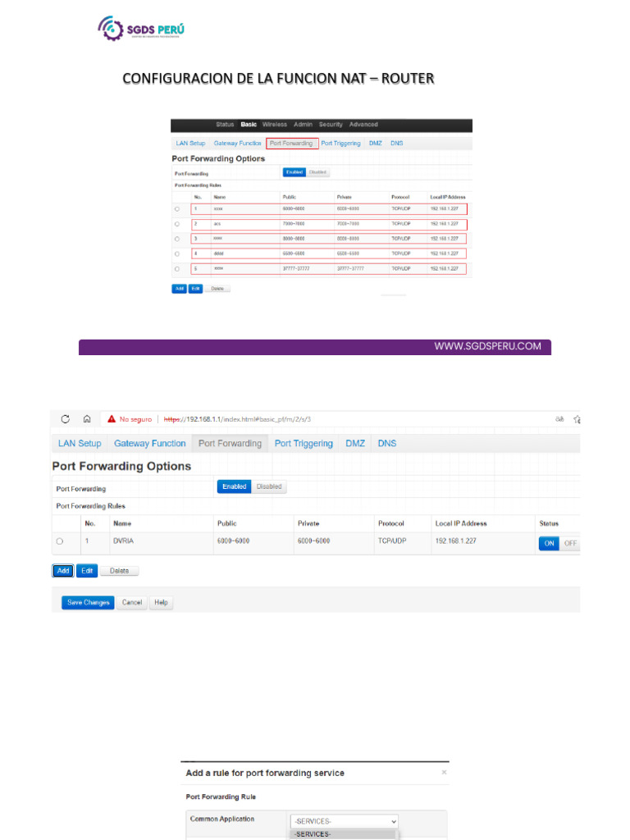Select the radio button for rule 37777~37777

(177, 269)
